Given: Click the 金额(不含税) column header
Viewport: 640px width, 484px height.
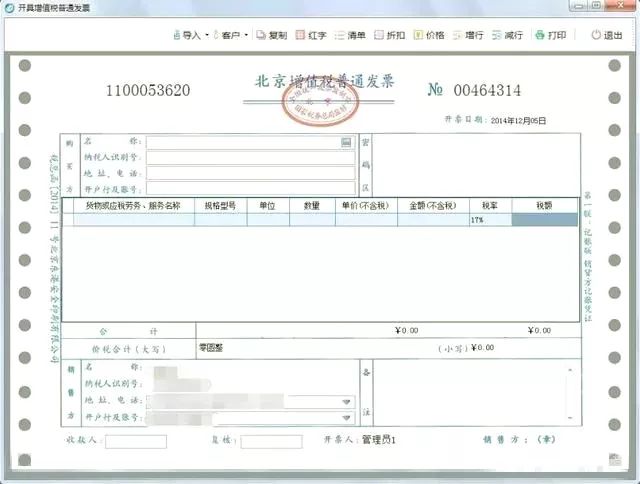Looking at the screenshot, I should 433,206.
